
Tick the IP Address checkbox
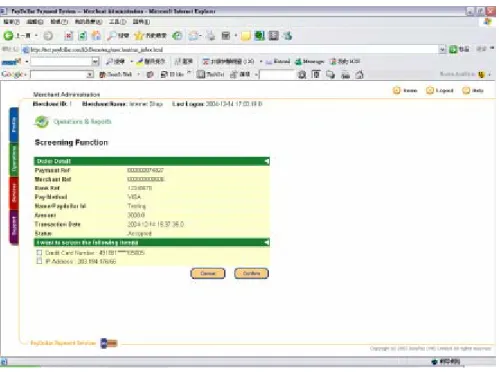(39, 261)
